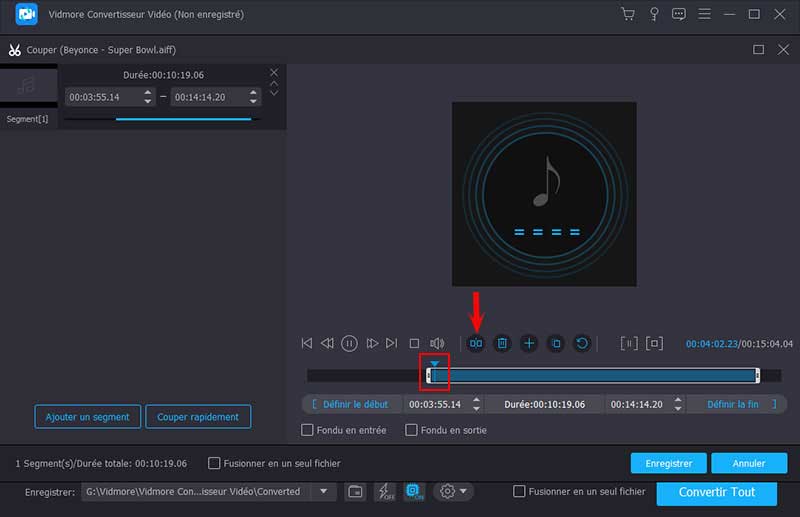Click the blue timeline segment bar
Image resolution: width=800 pixels, height=517 pixels.
pyautogui.click(x=592, y=375)
